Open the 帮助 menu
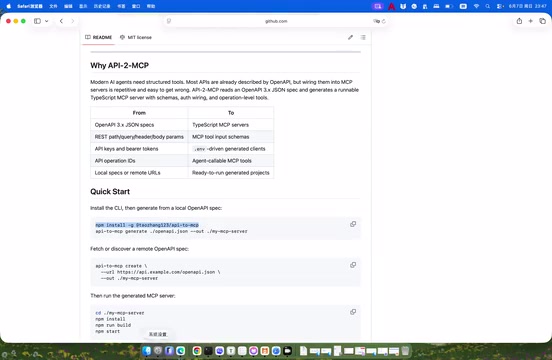The height and width of the screenshot is (360, 552). (151, 6)
